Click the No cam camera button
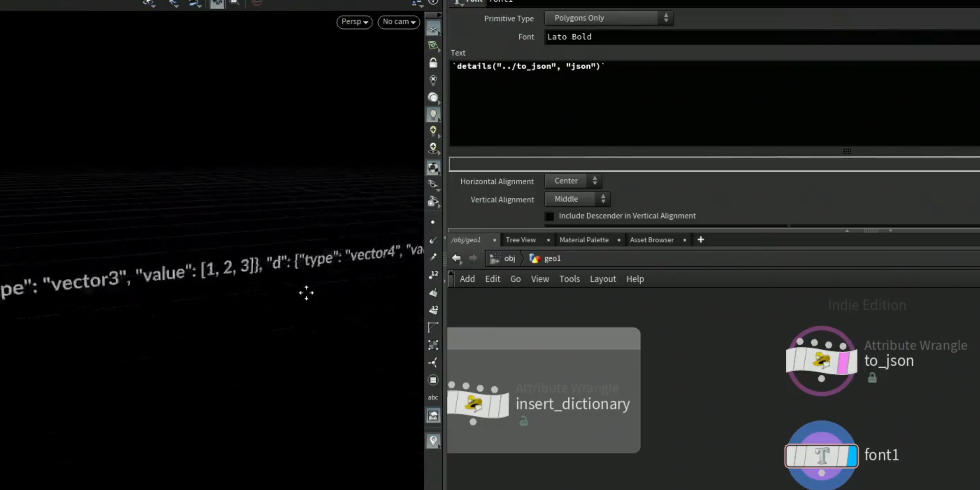Image resolution: width=980 pixels, height=490 pixels. click(x=398, y=22)
